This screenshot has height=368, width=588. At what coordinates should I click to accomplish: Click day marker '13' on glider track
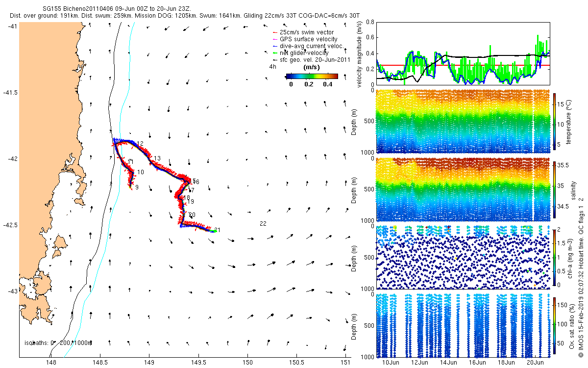tap(157, 158)
